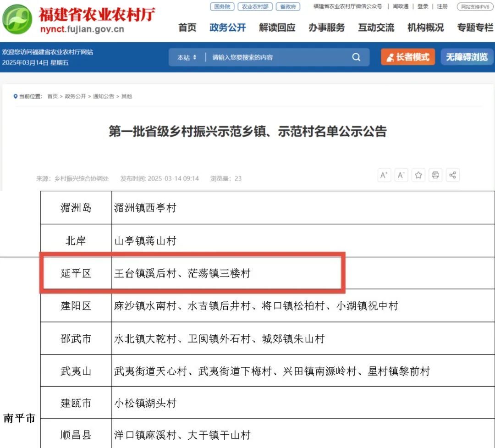495x448 pixels.
Task: Click the 登录 login link
Action: (423, 6)
